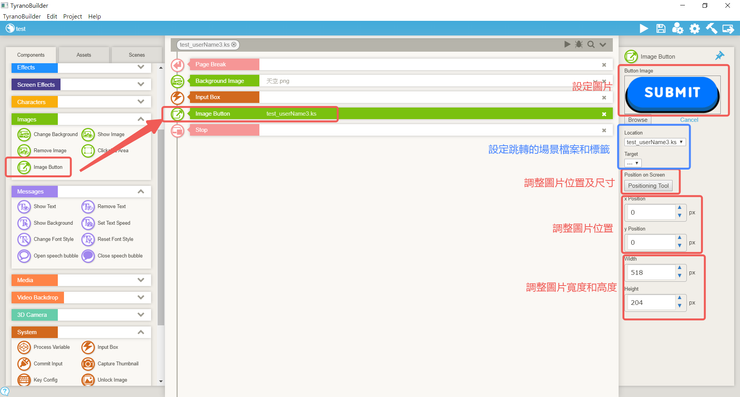Close the test_userName3.ks scene tab
This screenshot has width=740, height=397.
(x=234, y=45)
